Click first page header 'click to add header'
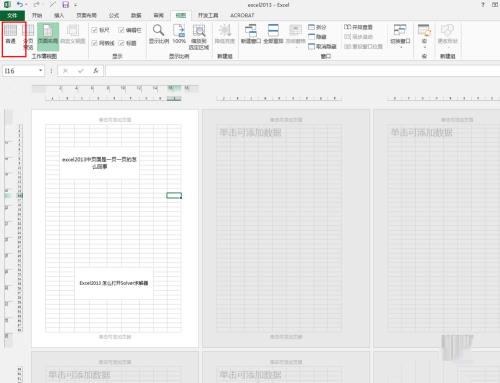Viewport: 500px width, 383px height. coord(115,120)
